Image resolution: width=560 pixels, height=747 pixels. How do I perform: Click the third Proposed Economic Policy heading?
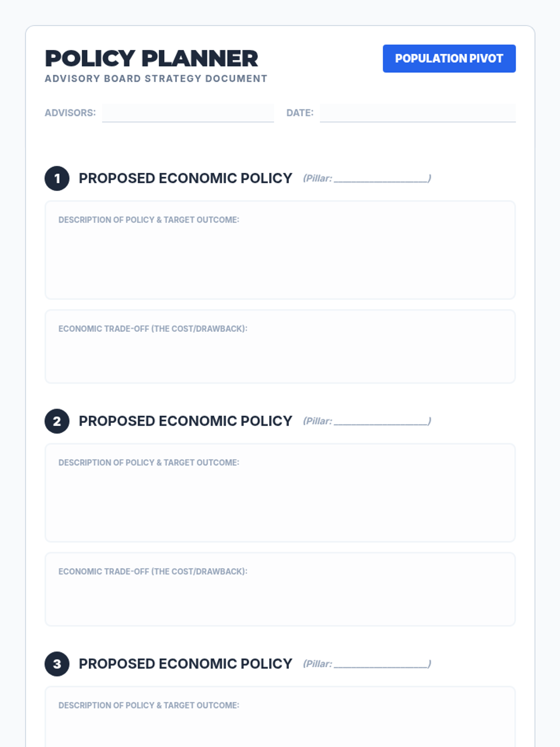[x=185, y=664]
